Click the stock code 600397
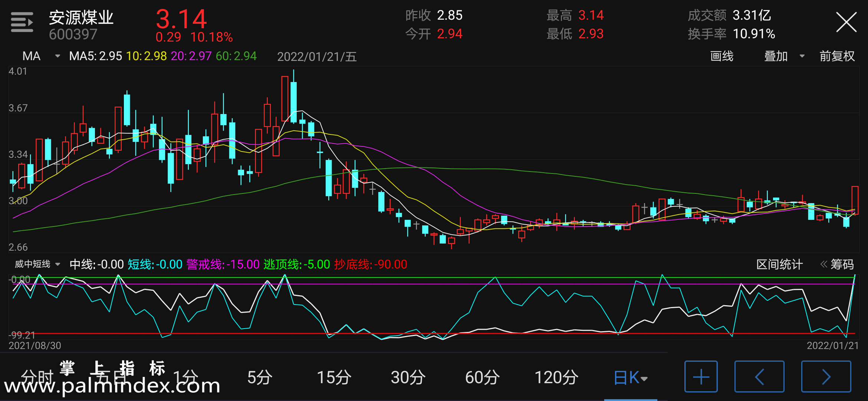 [x=73, y=35]
